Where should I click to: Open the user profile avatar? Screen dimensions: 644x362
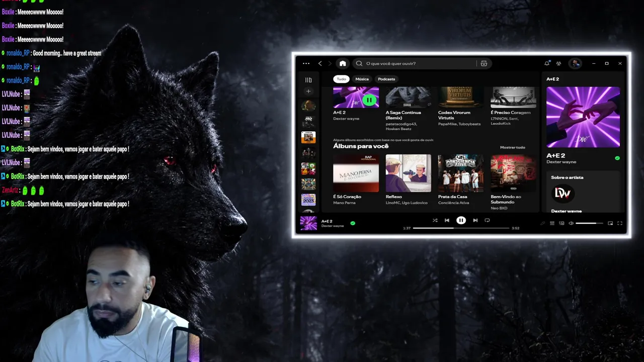[575, 63]
